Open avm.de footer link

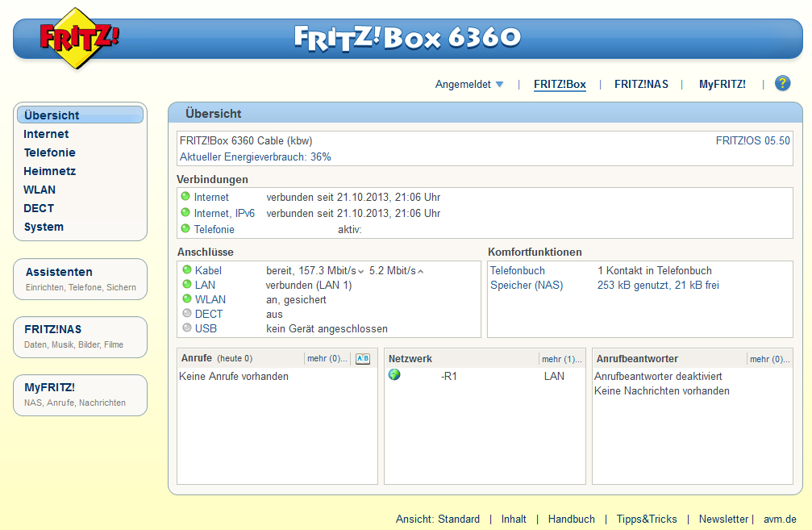[x=780, y=520]
